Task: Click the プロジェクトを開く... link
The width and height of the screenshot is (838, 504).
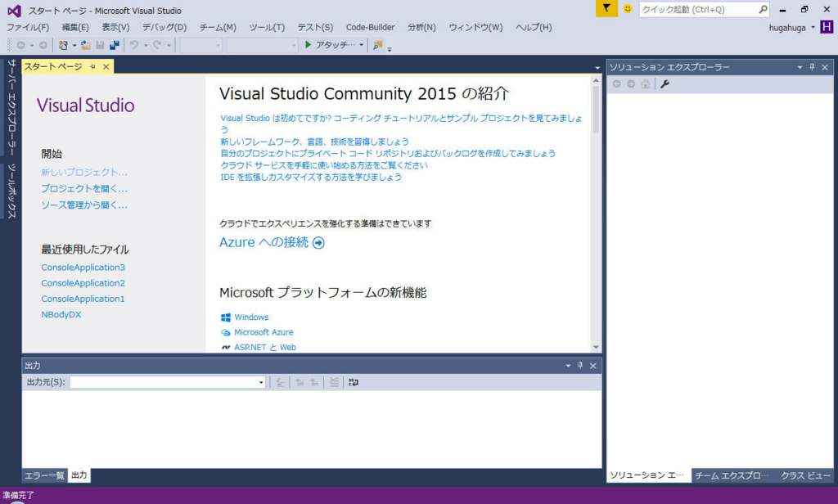Action: (84, 188)
